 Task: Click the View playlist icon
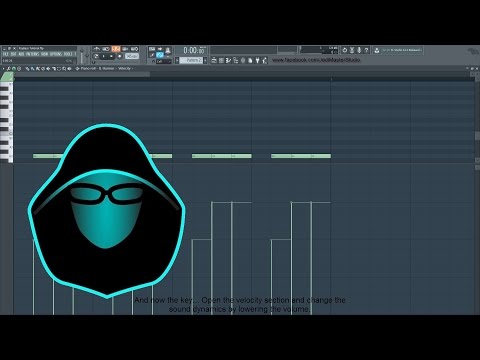[214, 60]
